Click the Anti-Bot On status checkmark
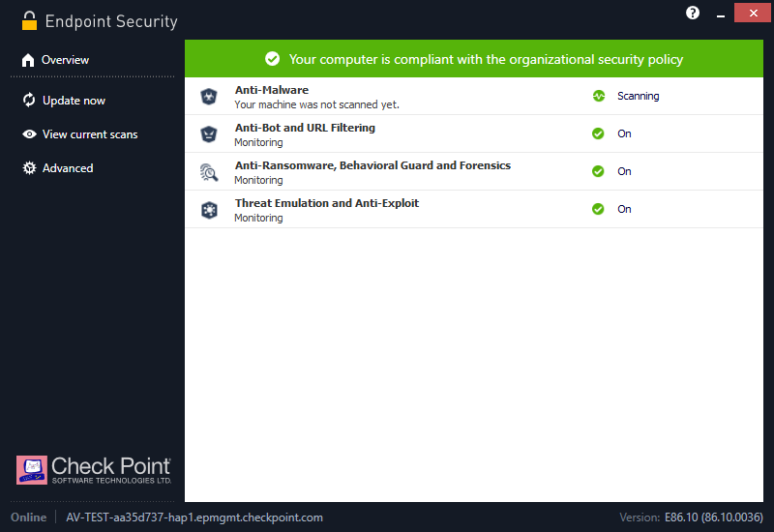The height and width of the screenshot is (532, 774). coord(598,133)
